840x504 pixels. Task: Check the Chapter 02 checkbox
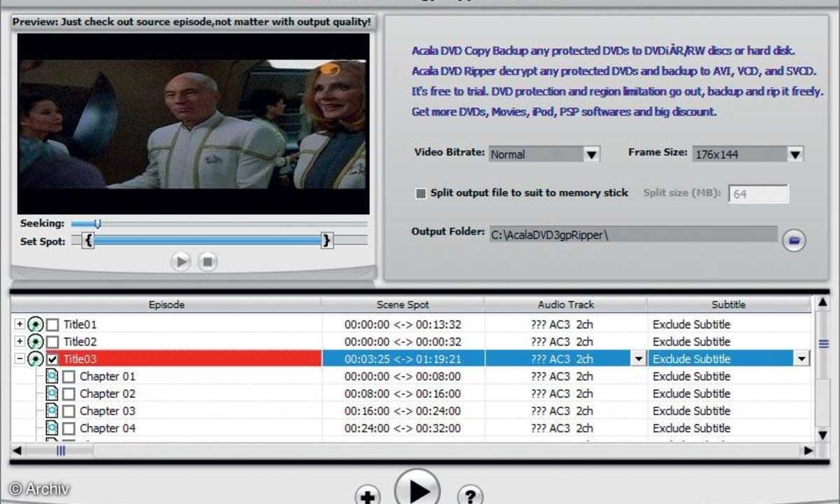pyautogui.click(x=69, y=394)
